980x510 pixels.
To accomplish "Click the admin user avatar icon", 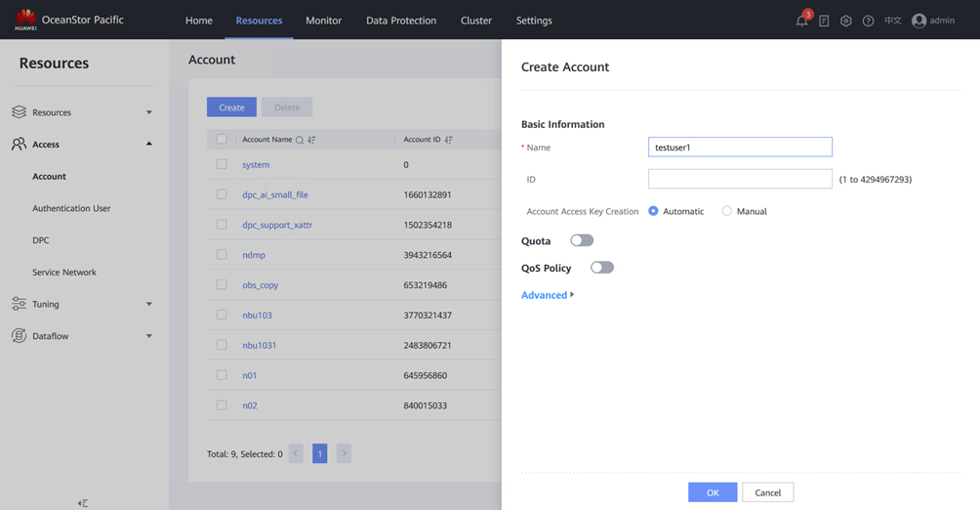I will pyautogui.click(x=919, y=21).
